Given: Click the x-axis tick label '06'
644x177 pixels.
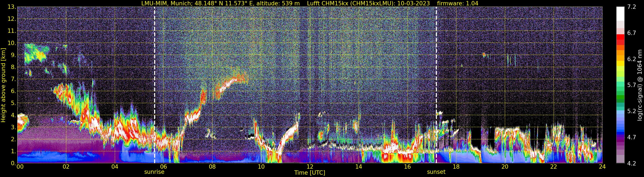Looking at the screenshot, I should pyautogui.click(x=164, y=167).
